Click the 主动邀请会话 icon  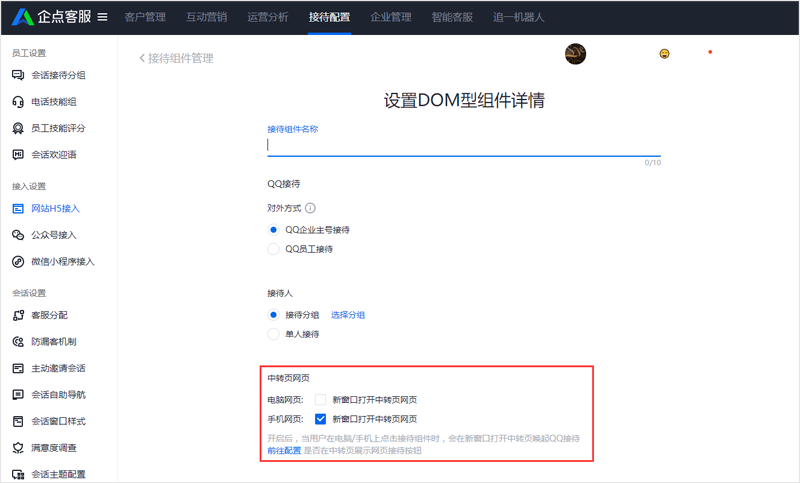point(18,368)
